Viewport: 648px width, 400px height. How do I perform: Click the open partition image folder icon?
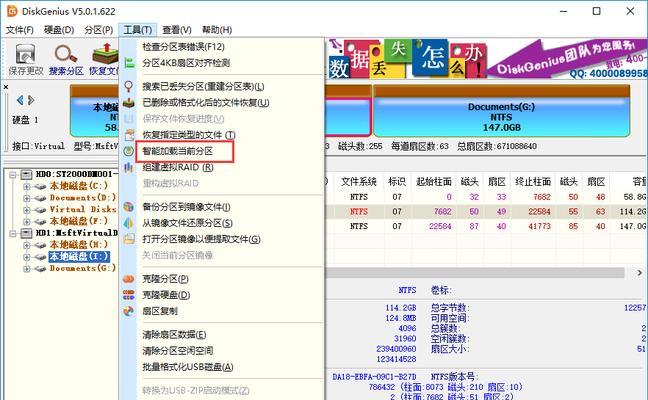coord(129,239)
